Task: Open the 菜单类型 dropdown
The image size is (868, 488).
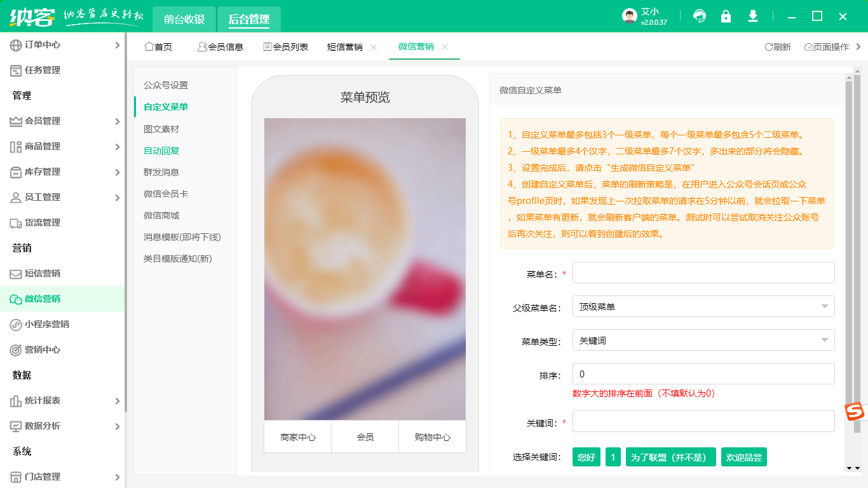Action: (703, 341)
